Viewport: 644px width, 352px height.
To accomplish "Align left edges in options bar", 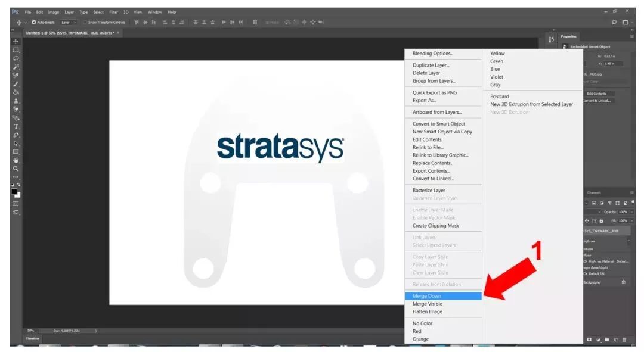I will click(165, 22).
